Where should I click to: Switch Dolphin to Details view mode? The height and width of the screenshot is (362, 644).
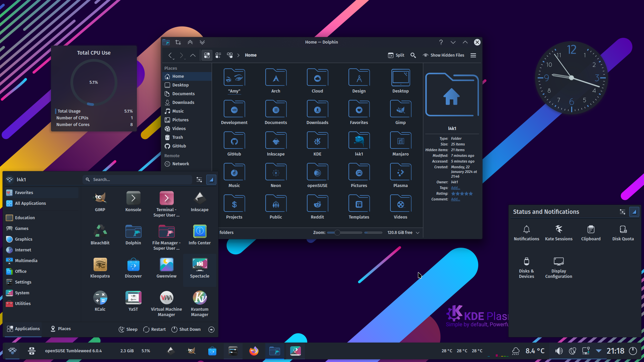coord(230,55)
